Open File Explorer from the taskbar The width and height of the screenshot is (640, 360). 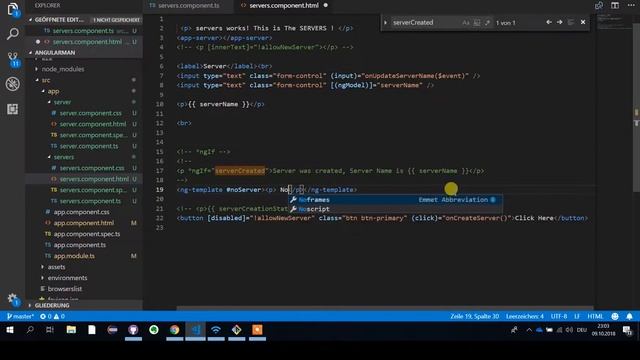(71, 330)
